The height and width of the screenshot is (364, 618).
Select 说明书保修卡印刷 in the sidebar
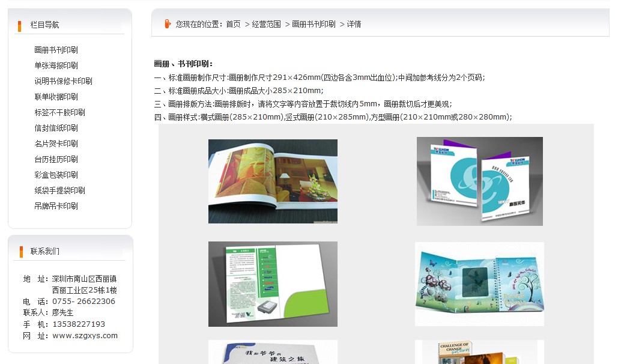[64, 81]
